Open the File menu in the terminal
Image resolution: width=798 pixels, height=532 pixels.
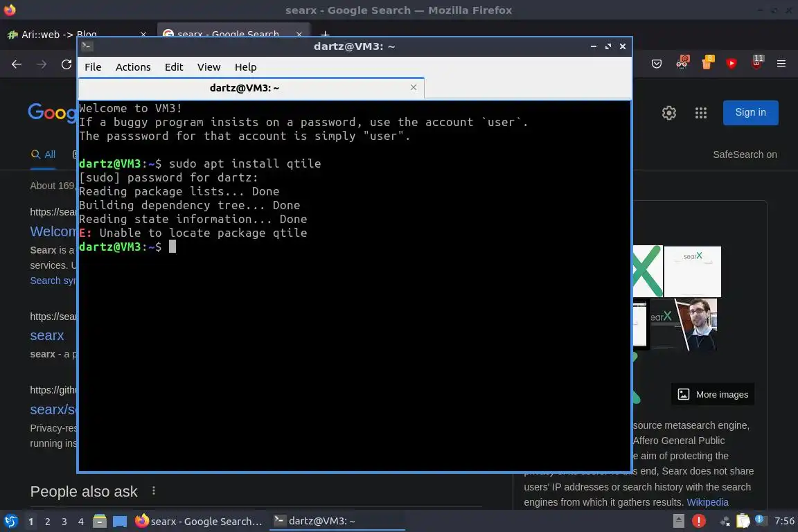click(x=93, y=67)
